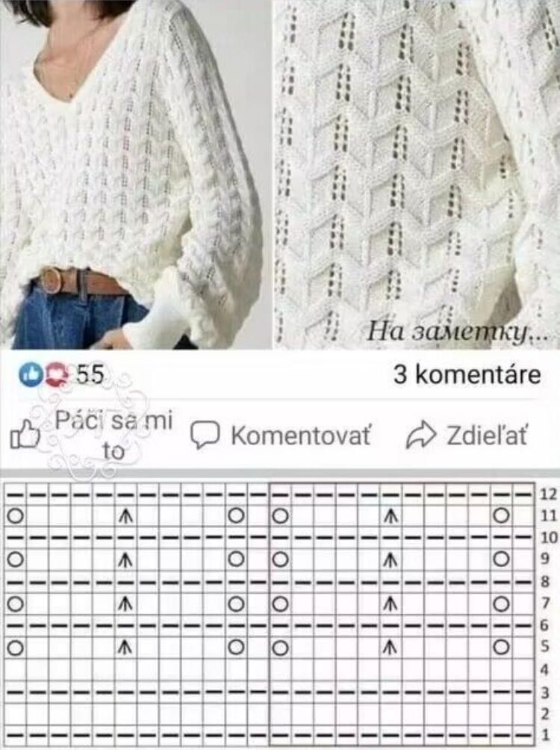The height and width of the screenshot is (750, 560).
Task: Open the 55 reactions count
Action: pyautogui.click(x=90, y=374)
